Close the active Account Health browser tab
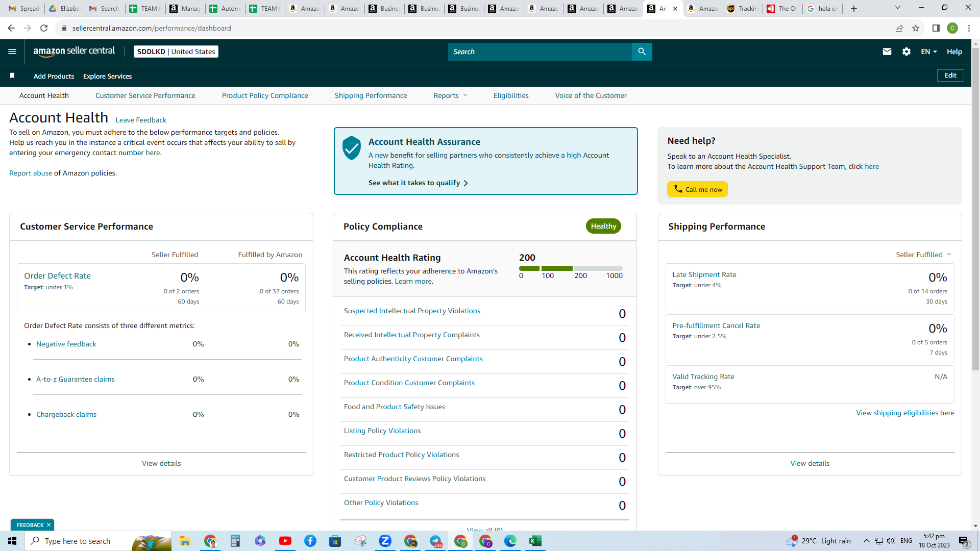This screenshot has width=980, height=551. point(675,9)
